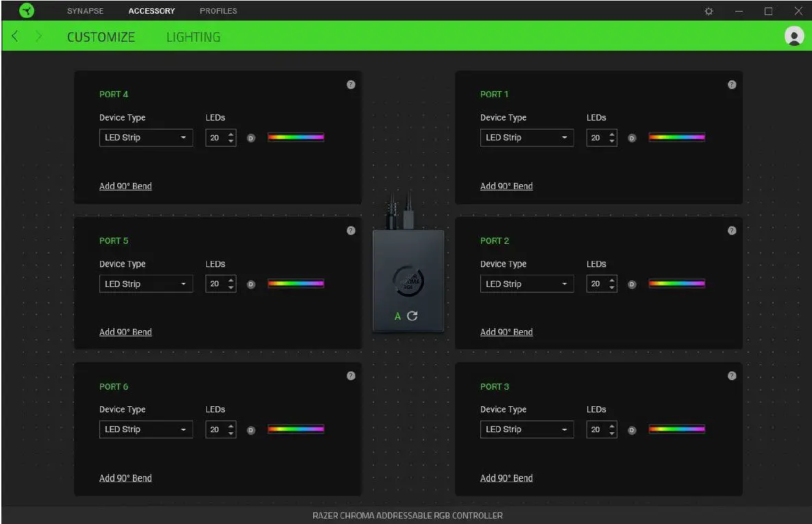Open the settings gear icon

coord(709,11)
